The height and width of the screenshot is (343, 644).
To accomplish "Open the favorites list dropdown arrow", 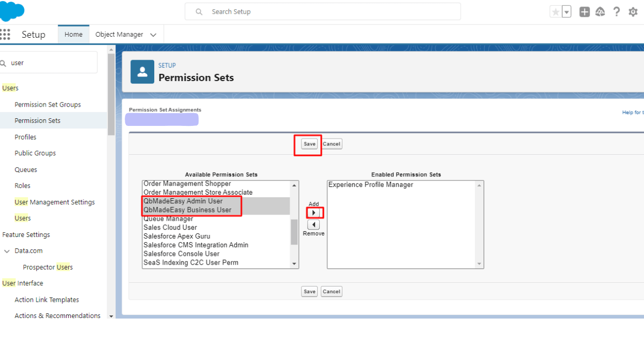I will click(567, 12).
